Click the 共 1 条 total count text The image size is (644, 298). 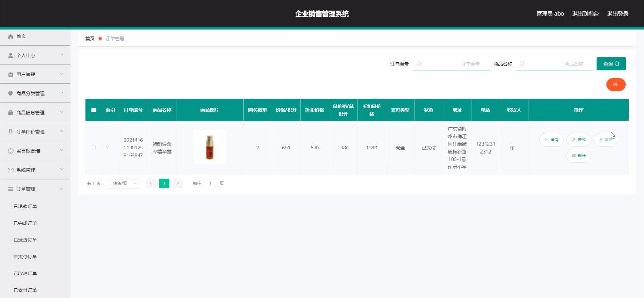94,183
